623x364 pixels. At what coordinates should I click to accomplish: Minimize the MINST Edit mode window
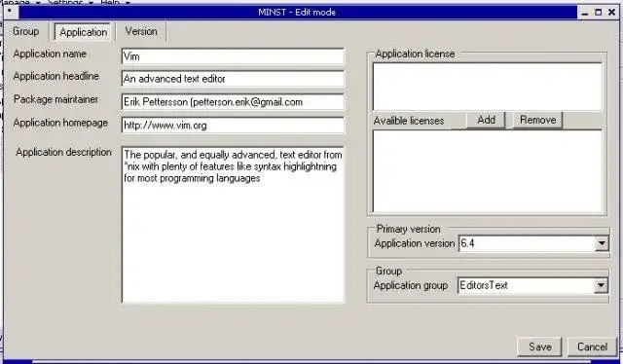point(585,13)
